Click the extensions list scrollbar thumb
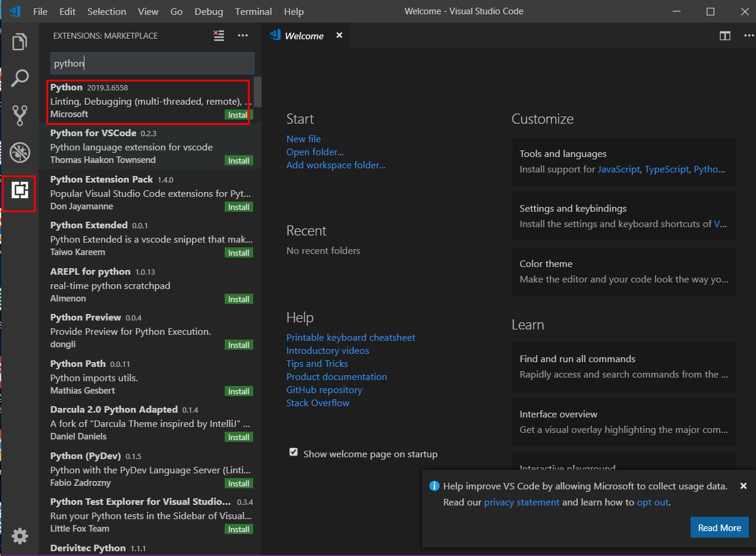The width and height of the screenshot is (756, 556). [x=257, y=92]
